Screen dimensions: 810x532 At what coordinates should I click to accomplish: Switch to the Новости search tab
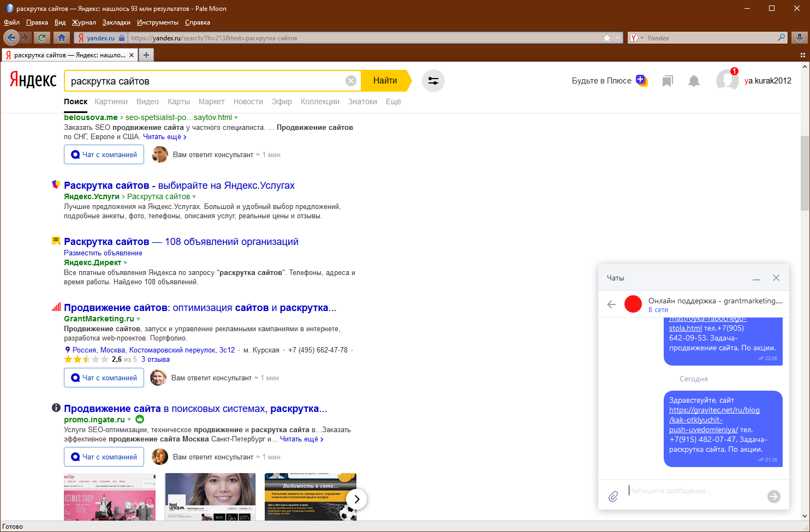pos(248,101)
